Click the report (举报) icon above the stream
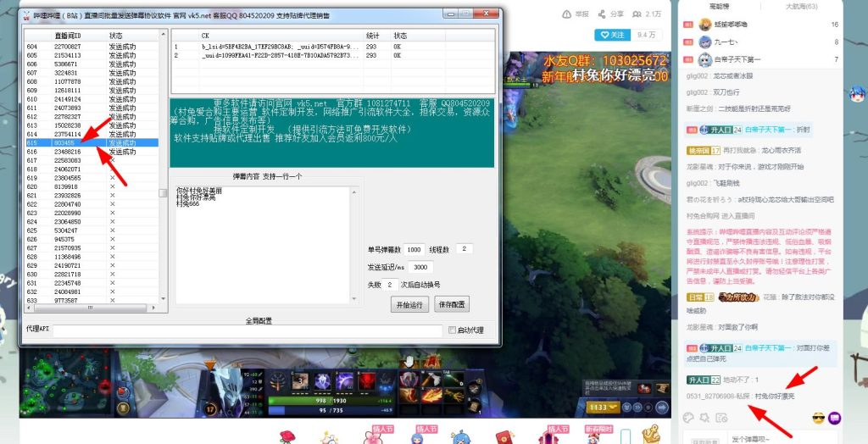868x444 pixels. click(x=566, y=14)
